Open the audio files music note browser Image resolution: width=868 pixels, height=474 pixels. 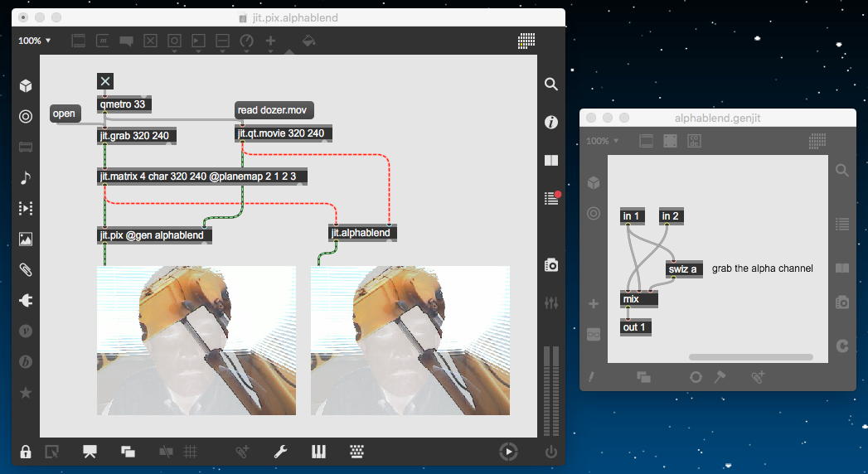pyautogui.click(x=26, y=177)
